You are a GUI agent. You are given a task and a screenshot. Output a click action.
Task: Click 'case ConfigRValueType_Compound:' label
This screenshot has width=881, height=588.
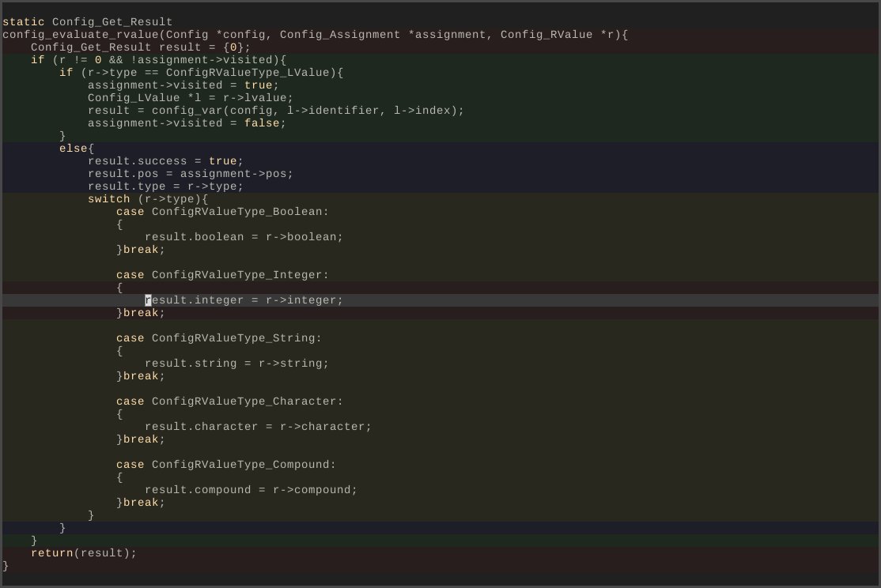226,465
